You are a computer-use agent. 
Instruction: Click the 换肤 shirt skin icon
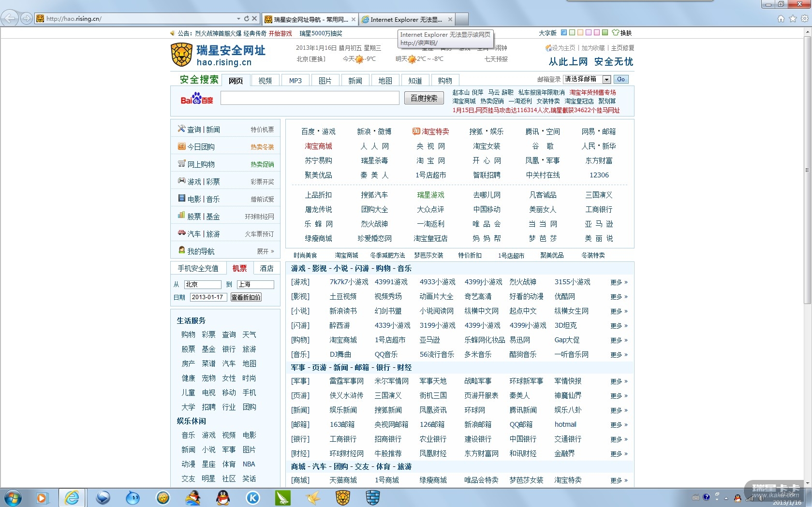(616, 33)
